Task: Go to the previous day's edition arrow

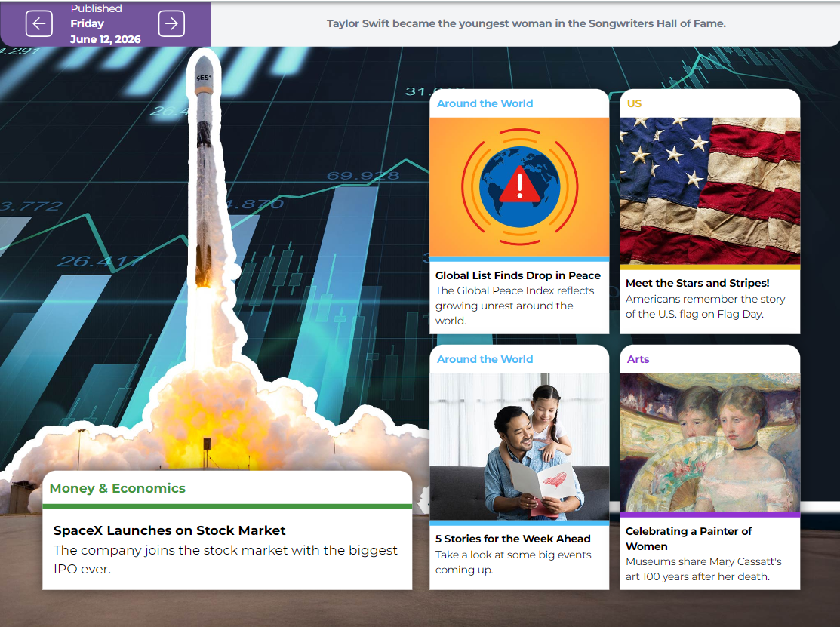Action: coord(39,23)
